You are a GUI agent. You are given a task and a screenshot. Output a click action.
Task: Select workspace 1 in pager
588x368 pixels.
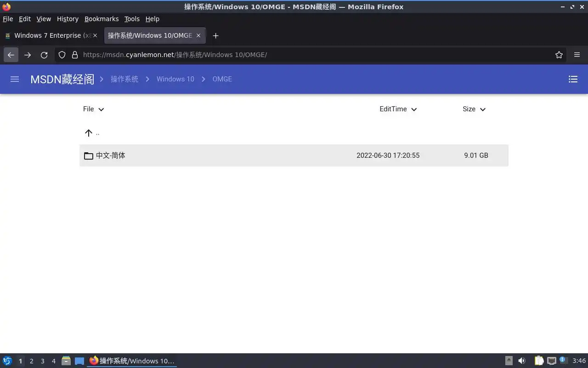pos(20,361)
